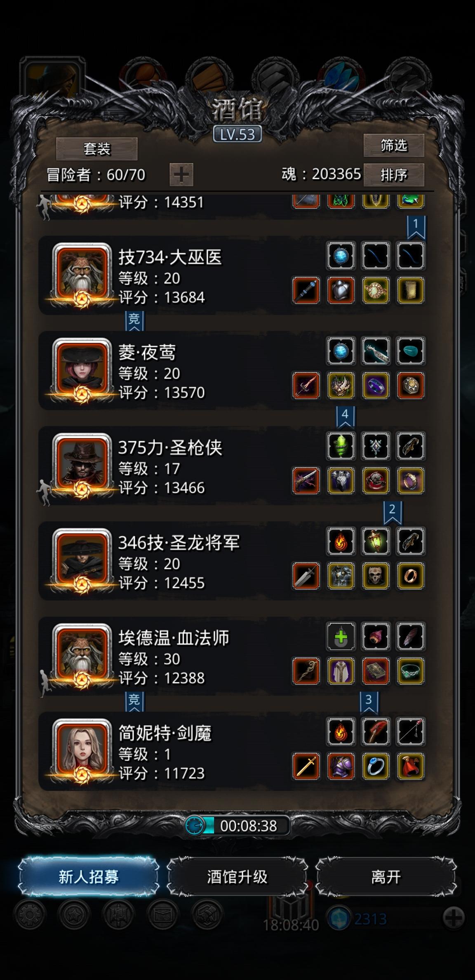This screenshot has height=980, width=475.
Task: Click the 竞 arena badge above 菱·夜莺
Action: 134,321
